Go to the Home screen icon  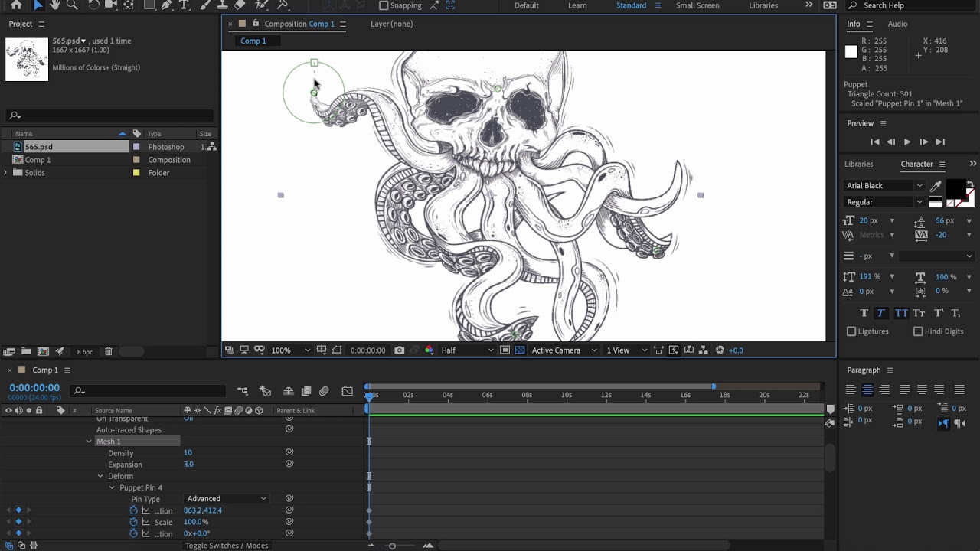[x=16, y=5]
